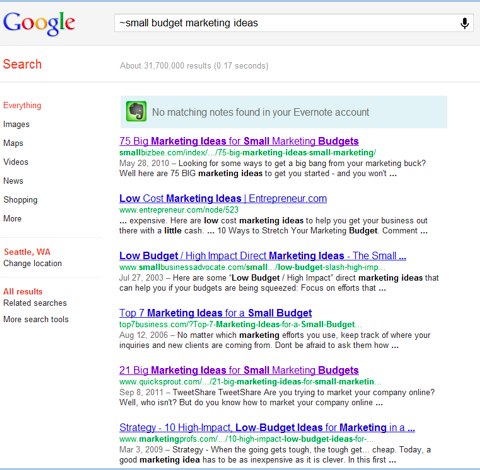480x470 pixels.
Task: Click Seattle, WA location text
Action: pos(27,252)
